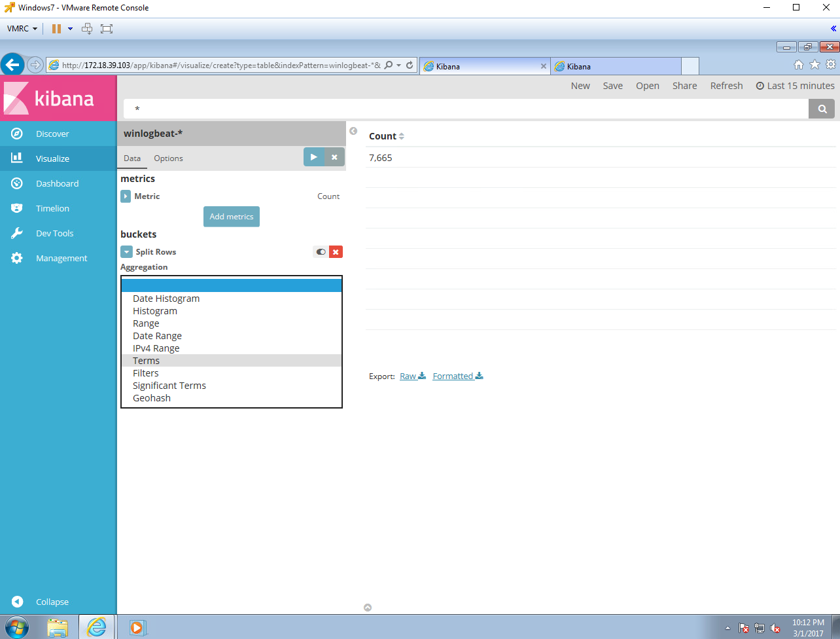Image resolution: width=840 pixels, height=639 pixels.
Task: Open the power options dropdown arrow
Action: coord(70,29)
